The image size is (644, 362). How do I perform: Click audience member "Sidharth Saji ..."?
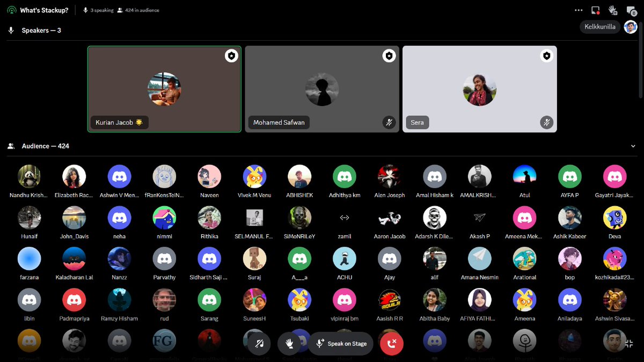[x=209, y=264]
